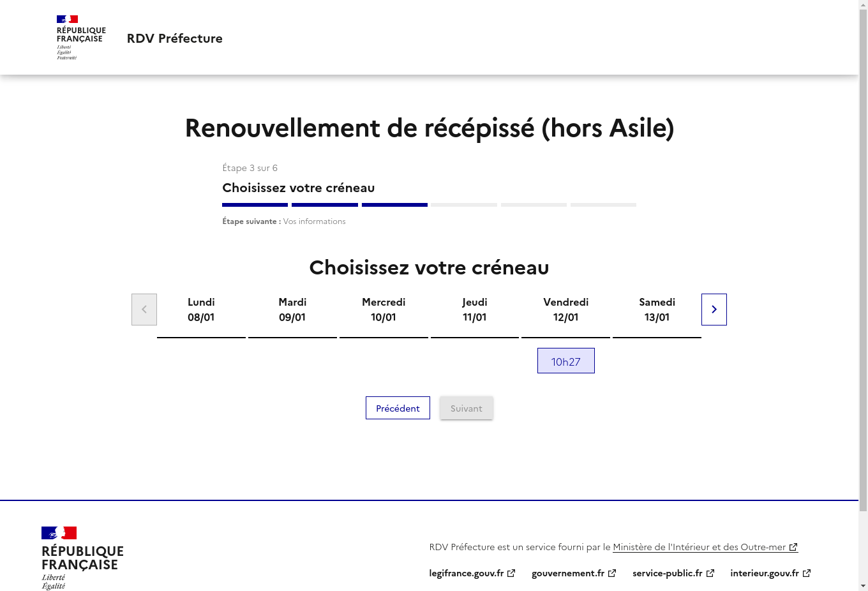Go to previous week of slots
The height and width of the screenshot is (591, 868).
pyautogui.click(x=144, y=310)
